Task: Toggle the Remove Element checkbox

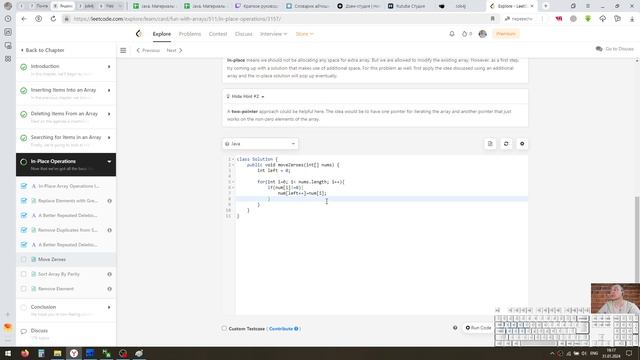Action: tap(24, 289)
